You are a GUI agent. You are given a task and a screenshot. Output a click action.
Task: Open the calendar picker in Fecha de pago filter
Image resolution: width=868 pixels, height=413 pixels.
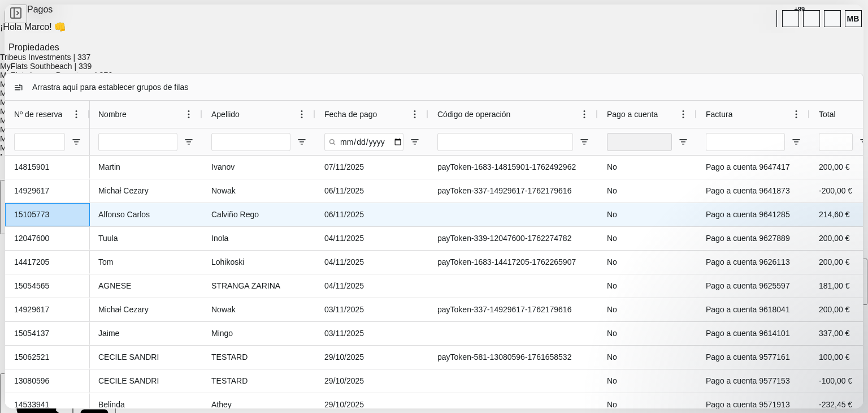(398, 142)
